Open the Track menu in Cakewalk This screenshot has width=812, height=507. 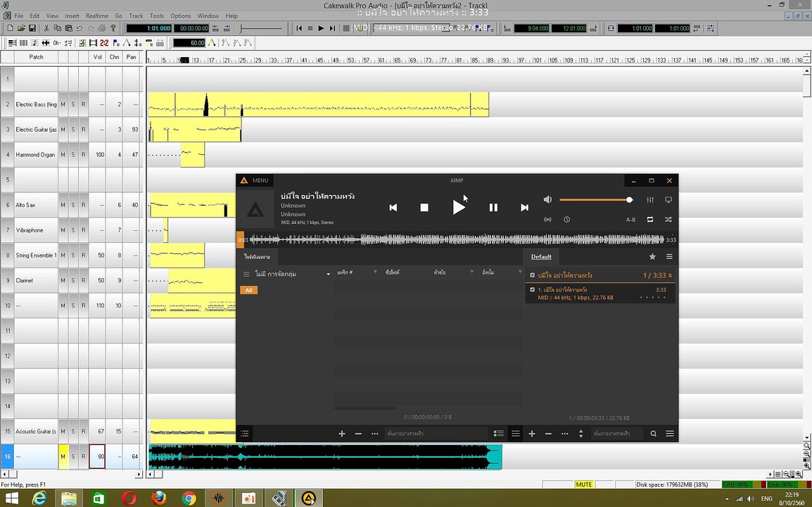pyautogui.click(x=136, y=15)
